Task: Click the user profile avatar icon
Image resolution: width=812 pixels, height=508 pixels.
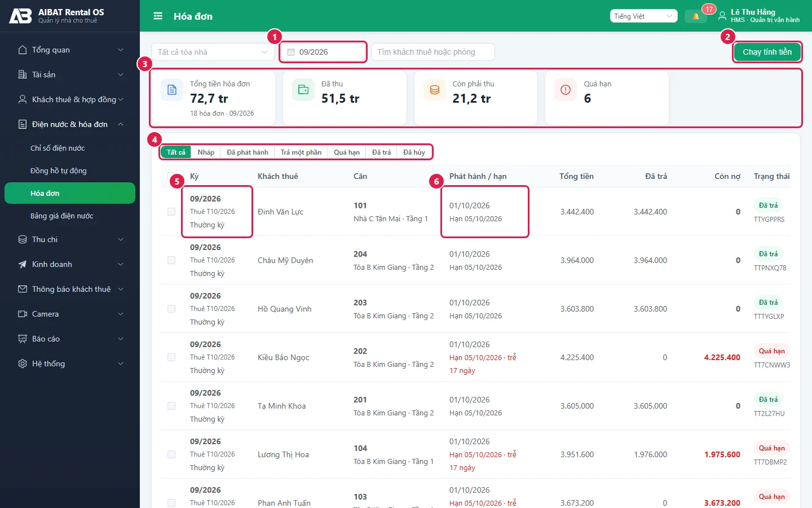Action: [x=722, y=16]
